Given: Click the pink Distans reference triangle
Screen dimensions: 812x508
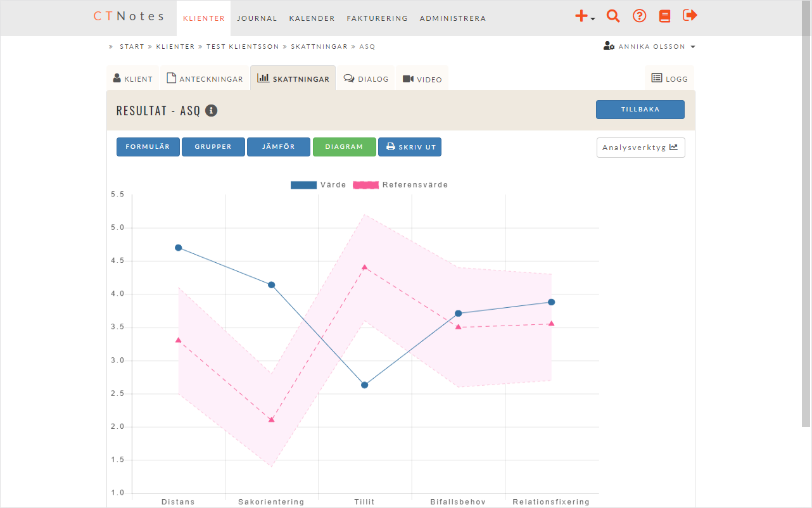Looking at the screenshot, I should point(179,340).
